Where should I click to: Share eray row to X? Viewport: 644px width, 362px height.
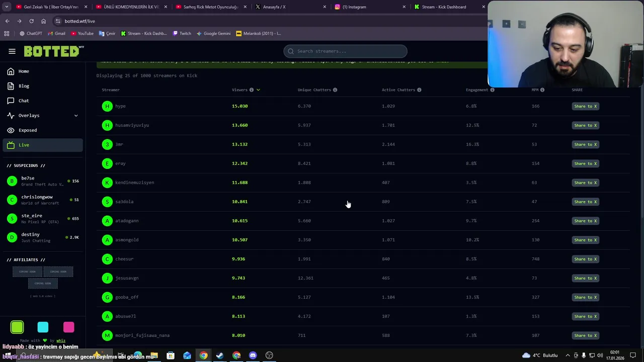(585, 163)
